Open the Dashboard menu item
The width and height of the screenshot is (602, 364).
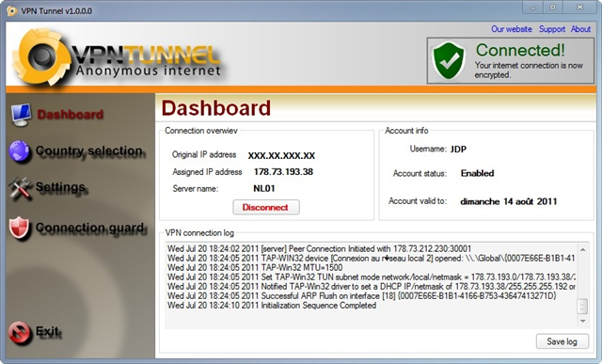click(x=71, y=115)
